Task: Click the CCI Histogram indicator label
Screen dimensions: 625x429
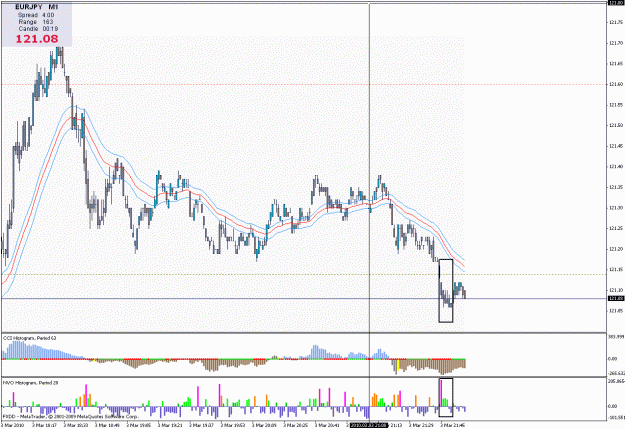Action: coord(30,338)
